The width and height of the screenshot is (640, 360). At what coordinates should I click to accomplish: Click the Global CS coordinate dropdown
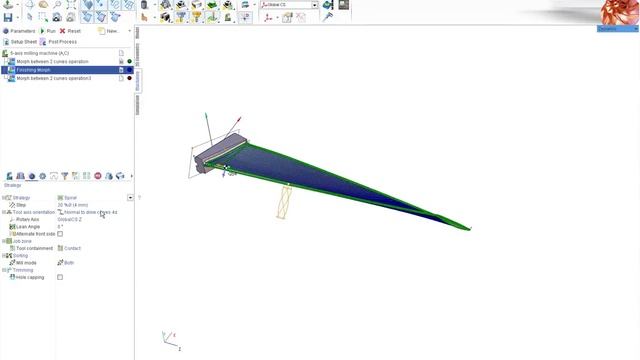point(289,5)
